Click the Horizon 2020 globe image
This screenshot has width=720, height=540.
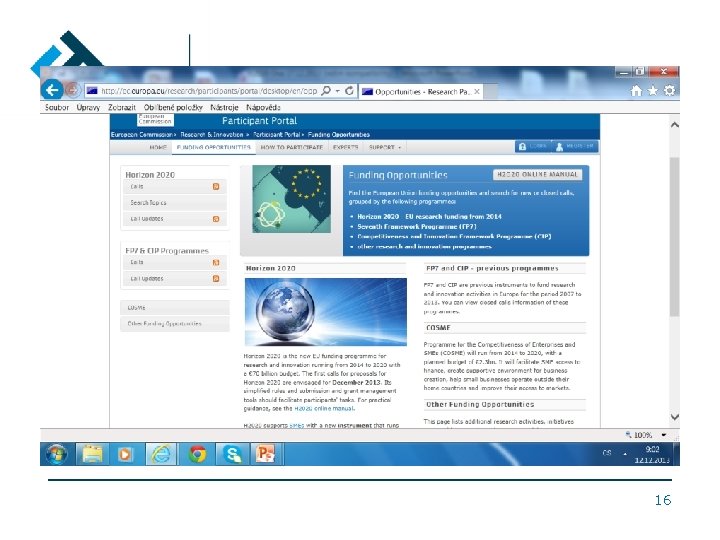(x=326, y=312)
